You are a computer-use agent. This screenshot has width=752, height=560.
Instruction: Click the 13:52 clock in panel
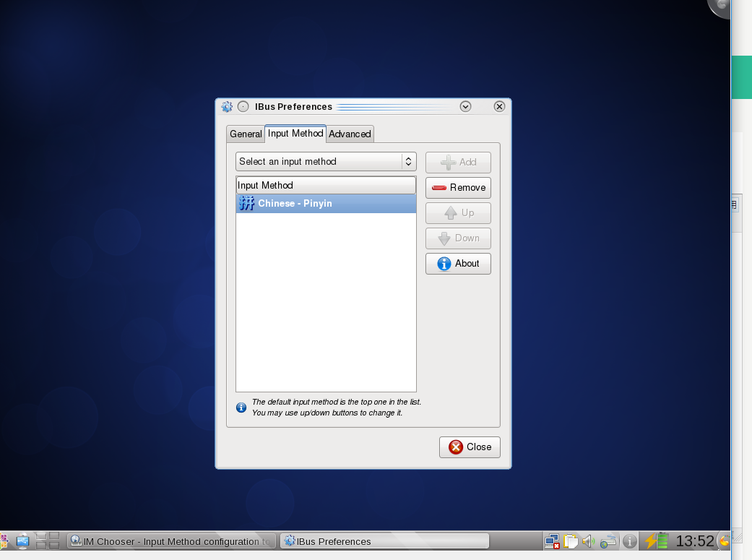coord(695,541)
